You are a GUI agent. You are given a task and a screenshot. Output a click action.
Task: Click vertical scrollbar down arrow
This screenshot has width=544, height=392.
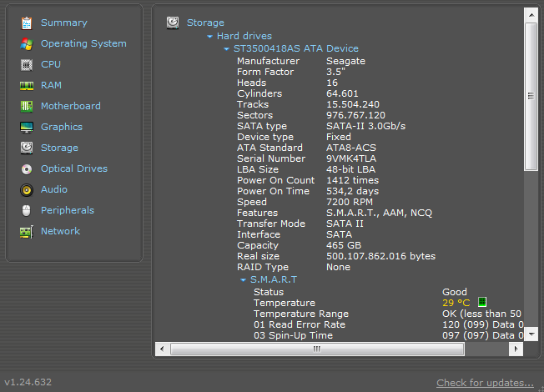(531, 334)
